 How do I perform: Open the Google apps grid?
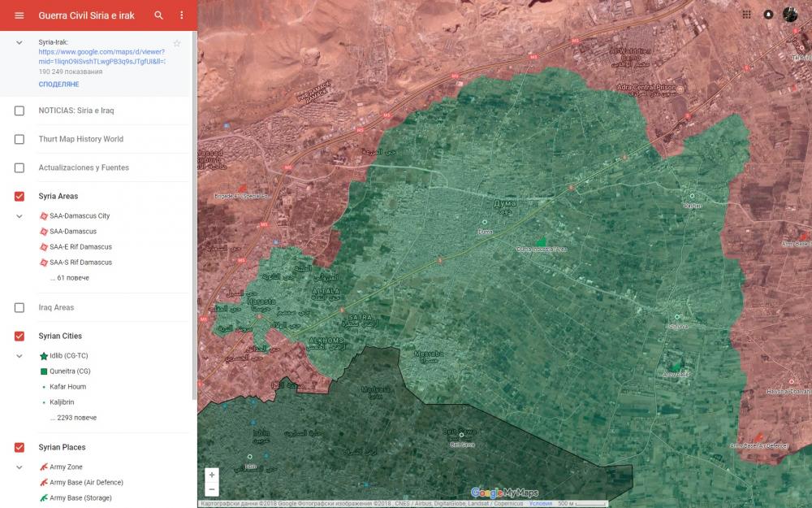point(746,15)
